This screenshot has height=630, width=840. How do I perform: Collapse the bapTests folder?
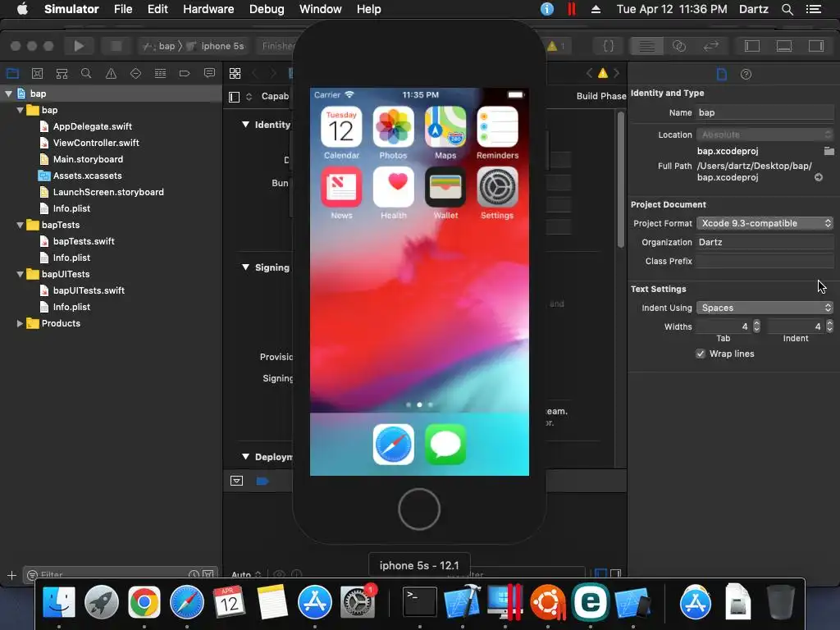[x=20, y=225]
